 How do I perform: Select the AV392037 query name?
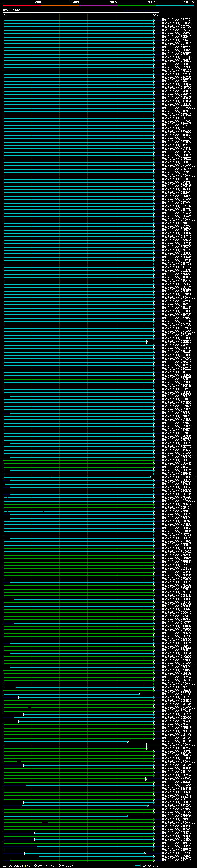tap(11, 10)
